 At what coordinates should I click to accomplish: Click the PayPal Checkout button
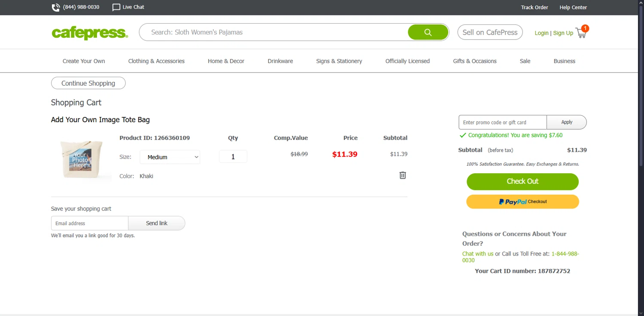coord(522,202)
